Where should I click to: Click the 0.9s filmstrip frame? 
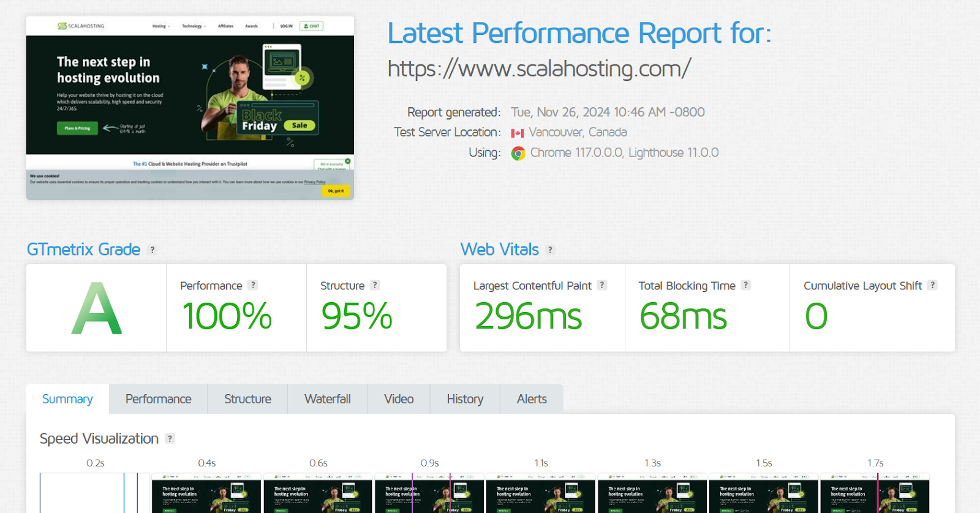(429, 493)
